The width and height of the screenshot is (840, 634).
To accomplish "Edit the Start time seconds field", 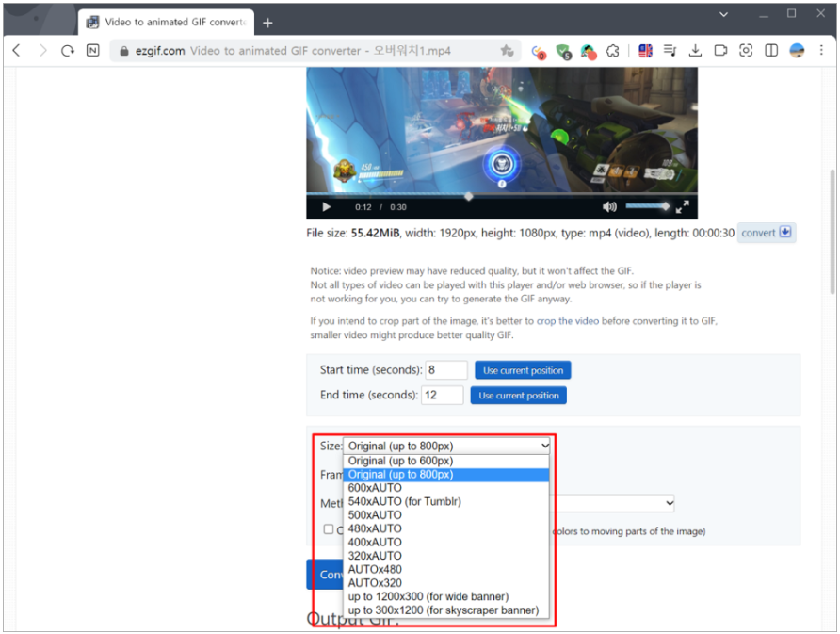I will point(446,370).
